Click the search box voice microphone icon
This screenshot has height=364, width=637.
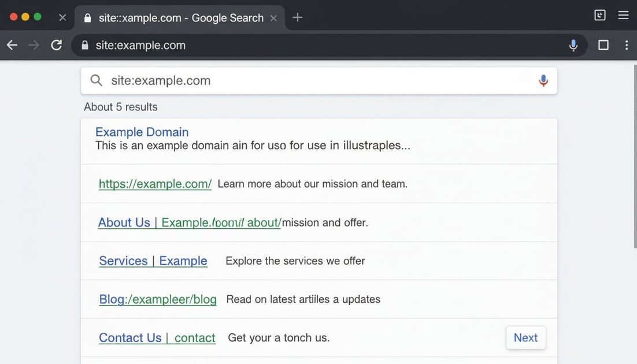tap(543, 80)
